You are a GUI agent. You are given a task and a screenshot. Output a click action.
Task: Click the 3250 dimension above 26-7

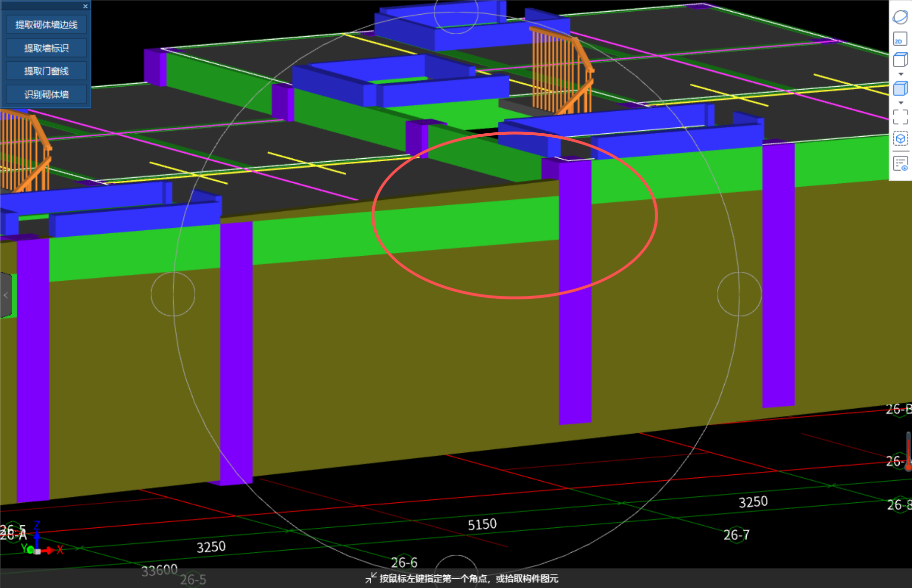(753, 502)
